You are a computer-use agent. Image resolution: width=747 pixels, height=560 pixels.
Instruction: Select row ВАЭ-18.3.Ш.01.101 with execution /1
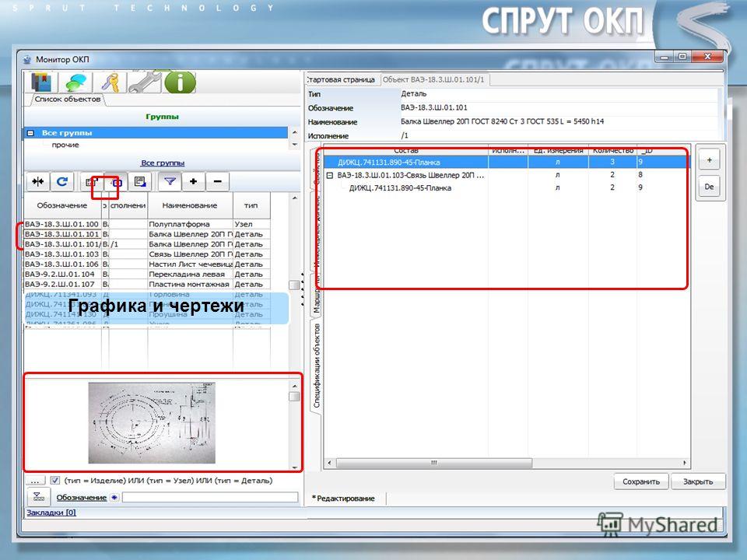click(x=147, y=243)
